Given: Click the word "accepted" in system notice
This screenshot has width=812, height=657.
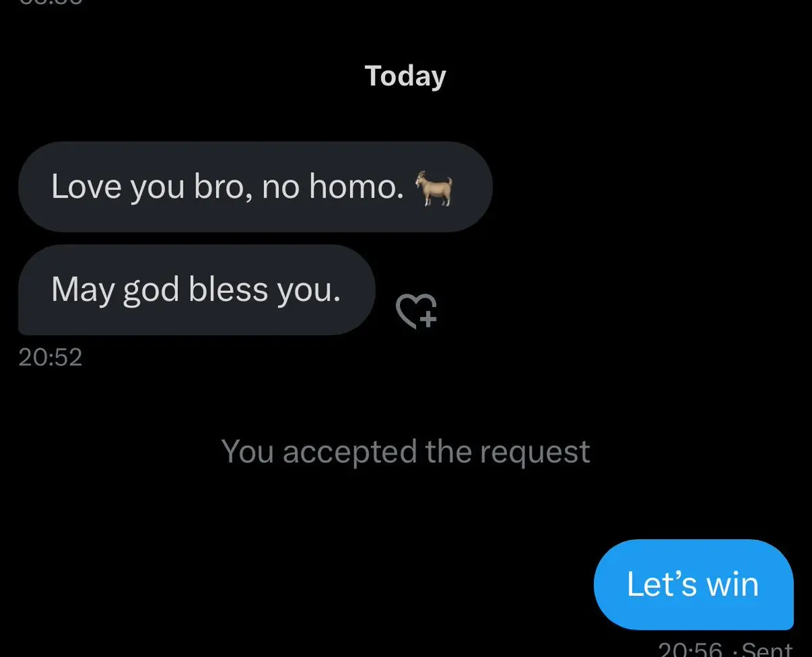Looking at the screenshot, I should [350, 453].
